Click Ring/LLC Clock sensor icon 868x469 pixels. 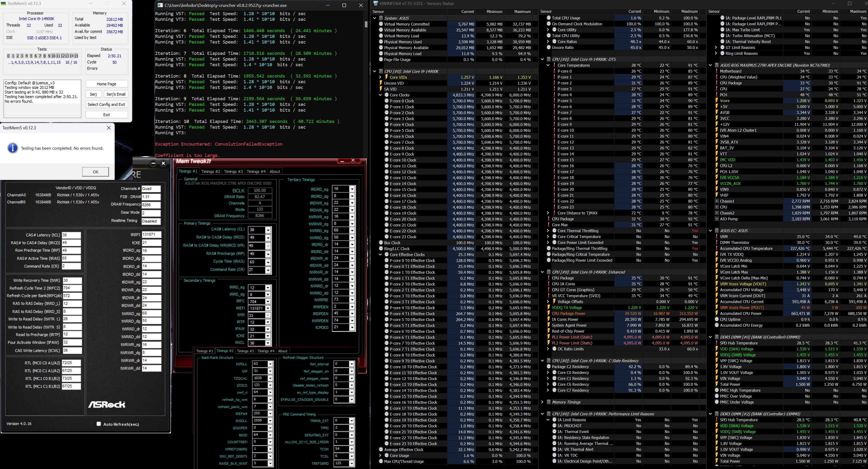381,248
